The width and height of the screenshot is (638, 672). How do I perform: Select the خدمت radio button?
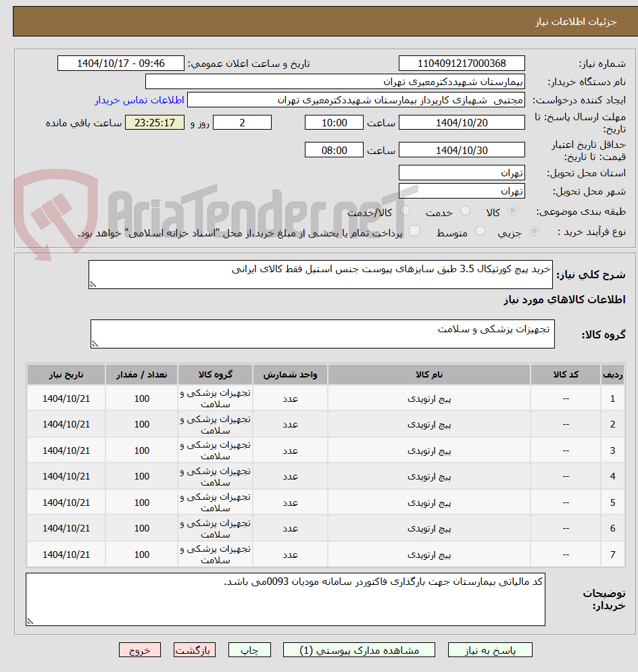(x=465, y=211)
